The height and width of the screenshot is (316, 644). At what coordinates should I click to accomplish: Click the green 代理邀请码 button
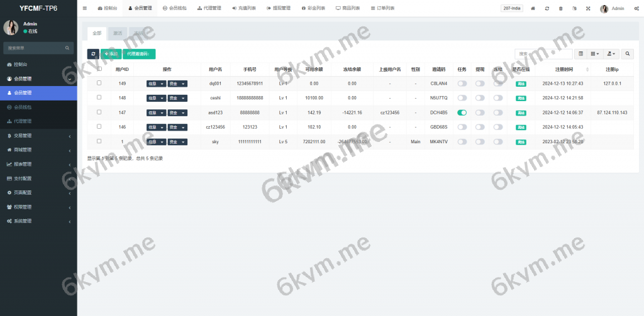click(x=139, y=54)
